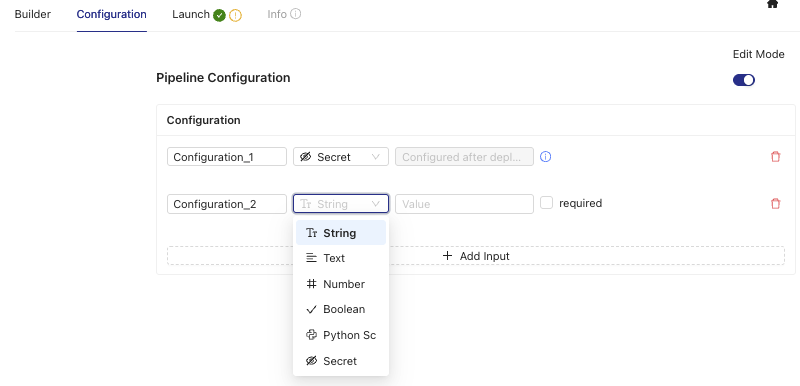Click the info circle icon on Info tab
Image resolution: width=800 pixels, height=386 pixels.
(295, 14)
